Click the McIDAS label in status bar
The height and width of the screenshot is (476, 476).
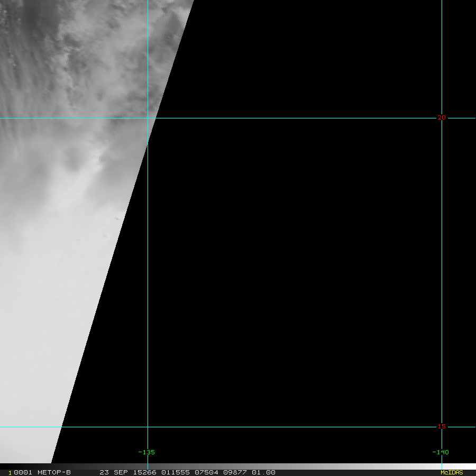(451, 472)
